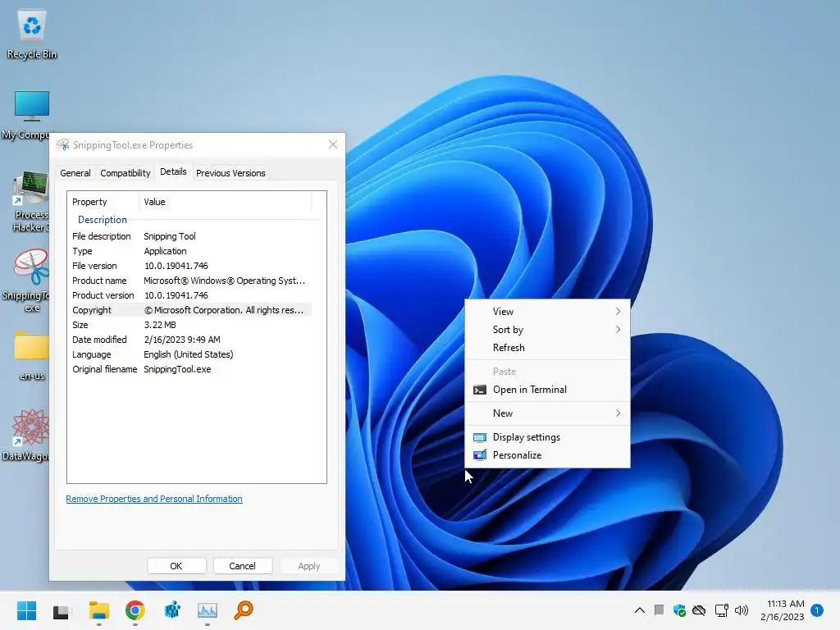Open Windows Security tray icon
The width and height of the screenshot is (840, 630).
coord(679,610)
